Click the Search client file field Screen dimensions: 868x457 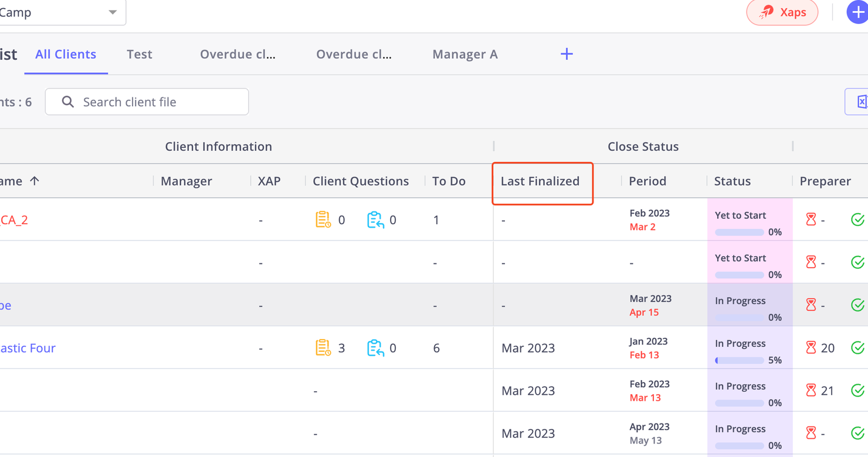(x=158, y=102)
